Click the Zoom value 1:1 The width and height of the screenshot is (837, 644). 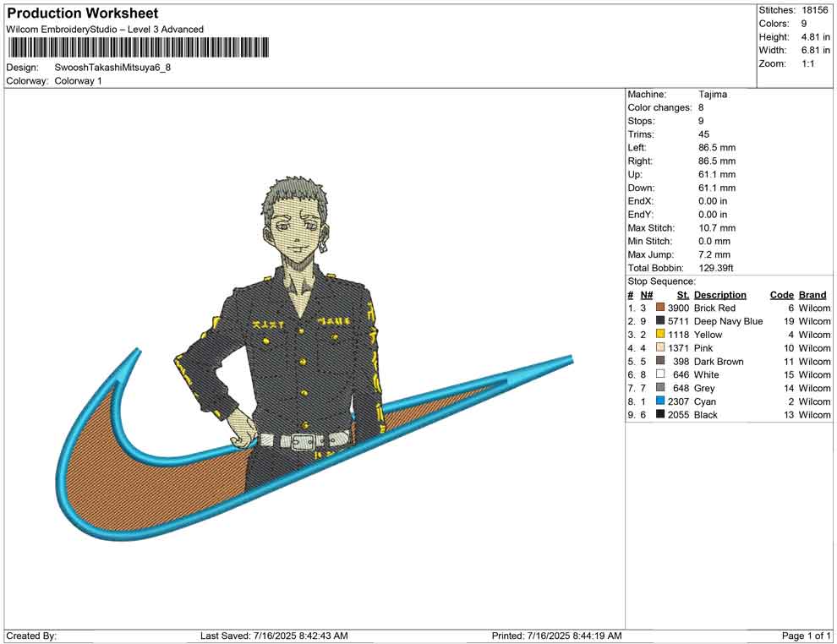[807, 63]
